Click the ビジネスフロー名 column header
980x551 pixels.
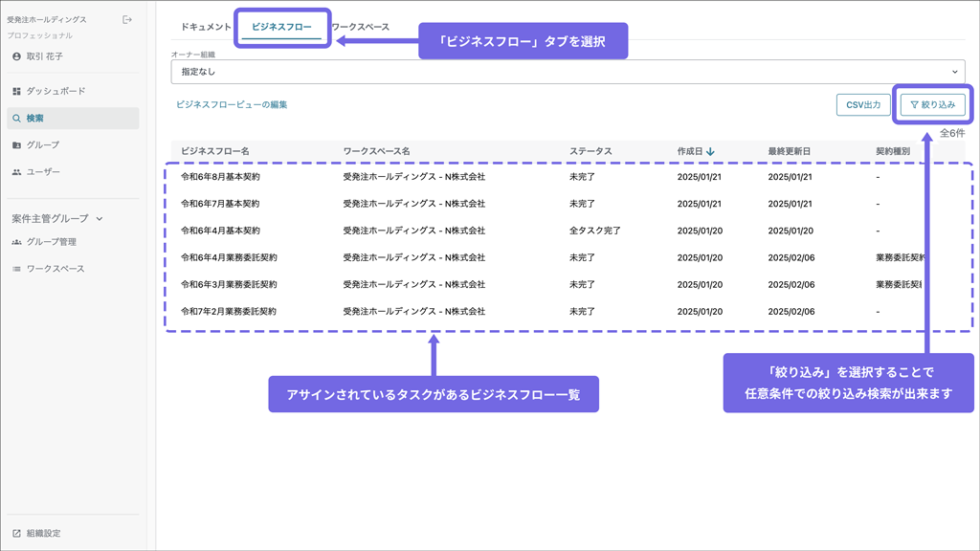(215, 152)
